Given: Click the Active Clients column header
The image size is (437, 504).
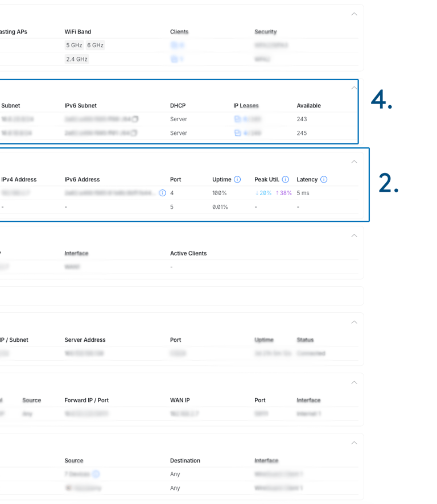Looking at the screenshot, I should (x=188, y=254).
